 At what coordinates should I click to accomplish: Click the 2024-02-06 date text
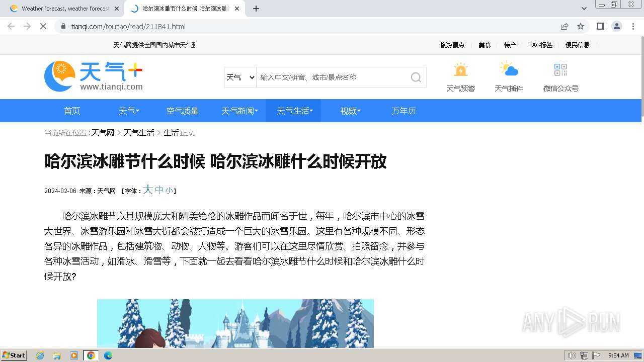click(x=60, y=191)
